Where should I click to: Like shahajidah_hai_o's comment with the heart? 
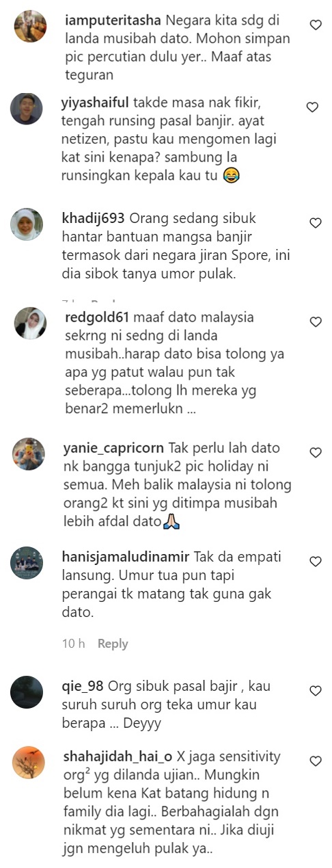pos(316,761)
